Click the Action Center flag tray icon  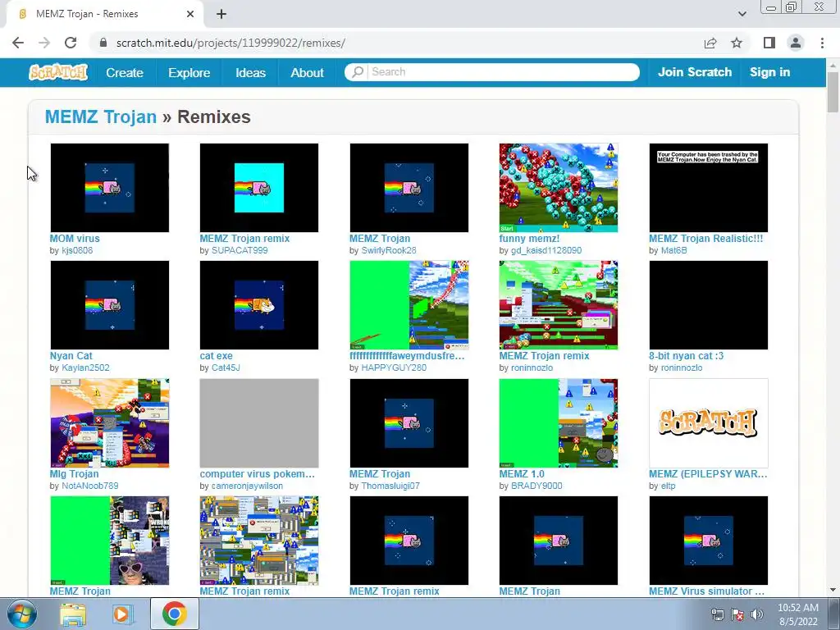737,614
